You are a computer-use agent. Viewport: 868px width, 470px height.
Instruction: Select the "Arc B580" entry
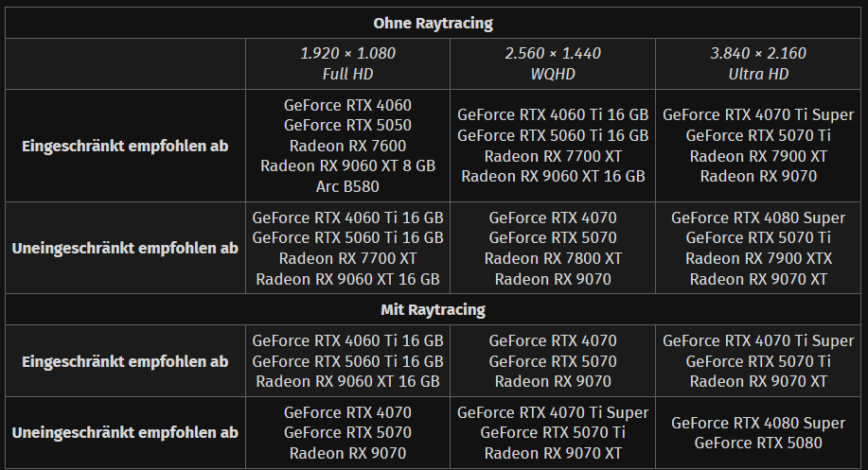347,186
